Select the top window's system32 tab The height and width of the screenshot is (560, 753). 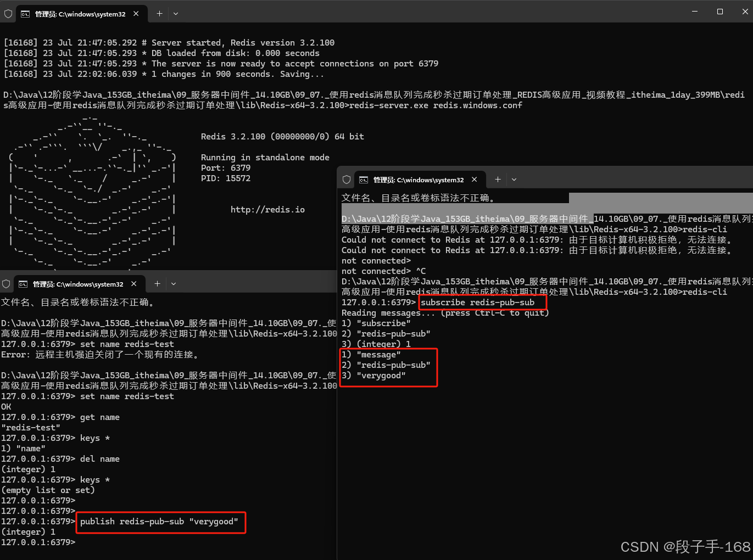point(80,14)
